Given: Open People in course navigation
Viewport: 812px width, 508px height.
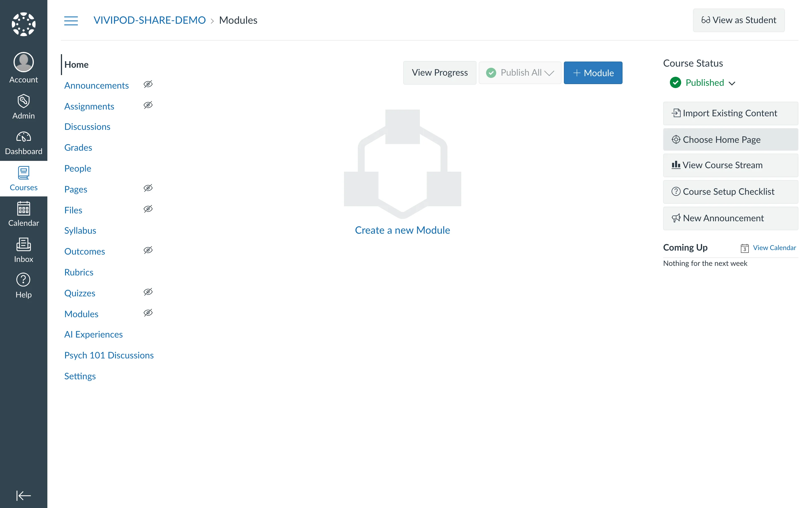Looking at the screenshot, I should point(78,168).
